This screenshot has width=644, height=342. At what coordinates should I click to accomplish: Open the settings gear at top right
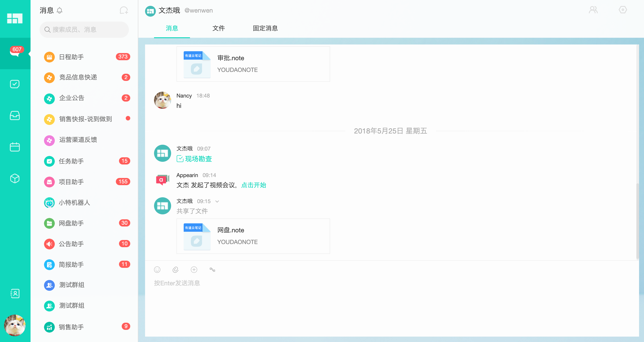click(622, 10)
